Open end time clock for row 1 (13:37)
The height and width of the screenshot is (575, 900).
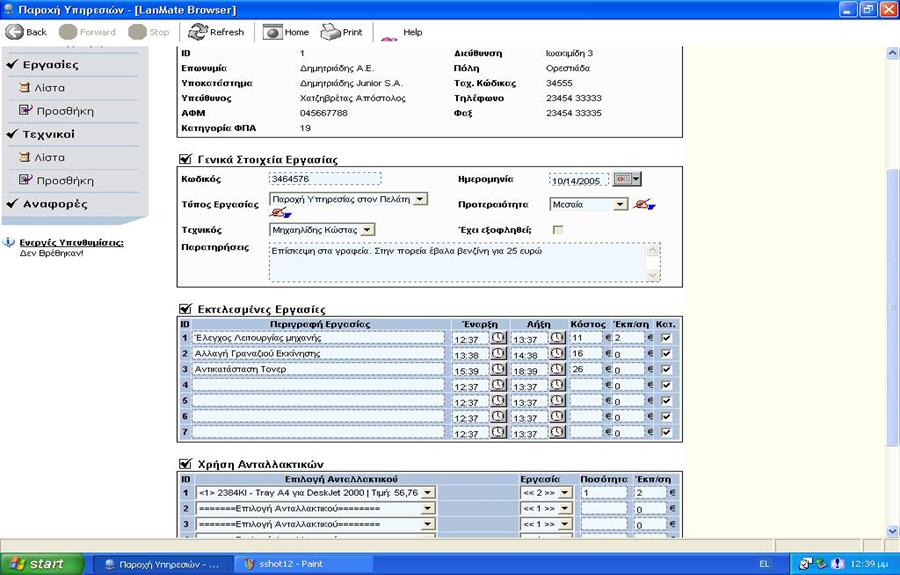[557, 338]
